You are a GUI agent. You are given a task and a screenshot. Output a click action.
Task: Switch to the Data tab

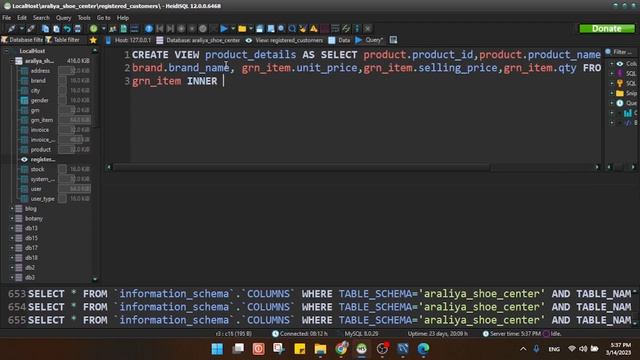[x=340, y=40]
